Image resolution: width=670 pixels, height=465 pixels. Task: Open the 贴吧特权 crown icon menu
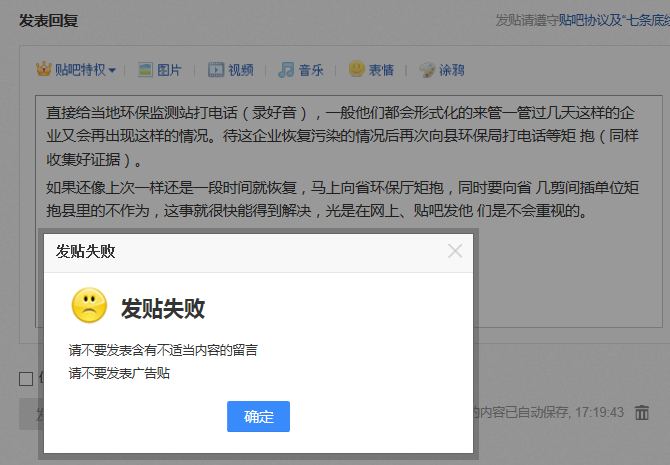coord(44,69)
